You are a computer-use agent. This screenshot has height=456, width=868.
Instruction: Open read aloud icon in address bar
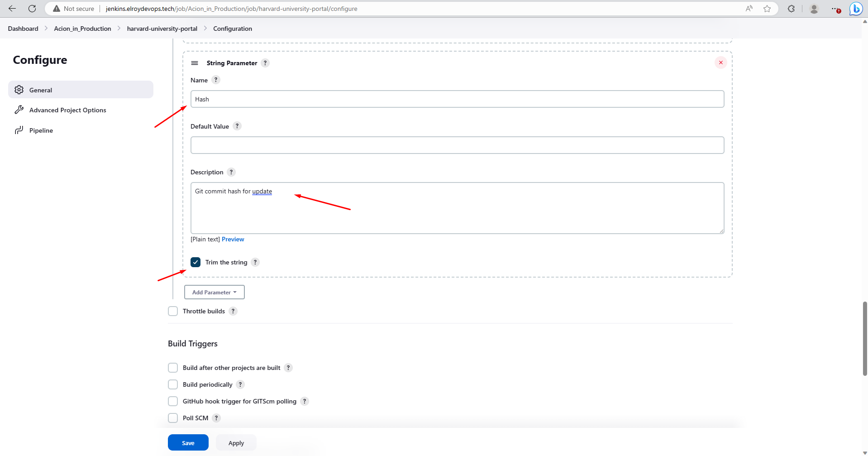point(749,9)
